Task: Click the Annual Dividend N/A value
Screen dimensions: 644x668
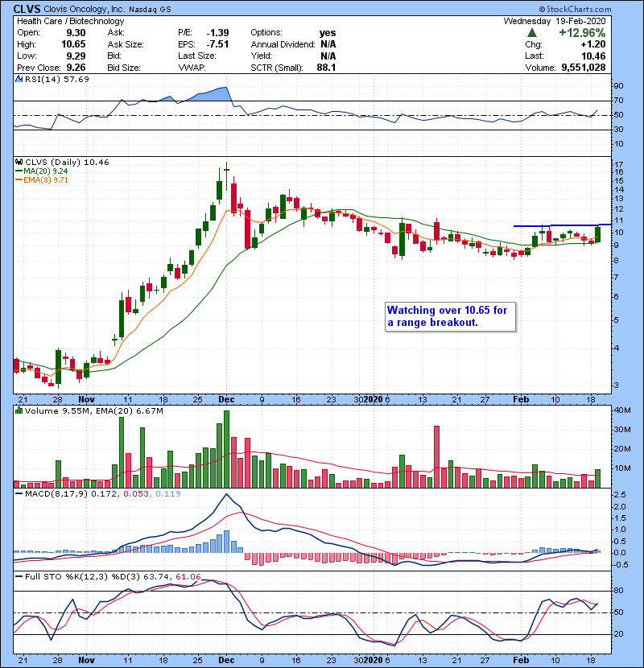Action: (328, 44)
